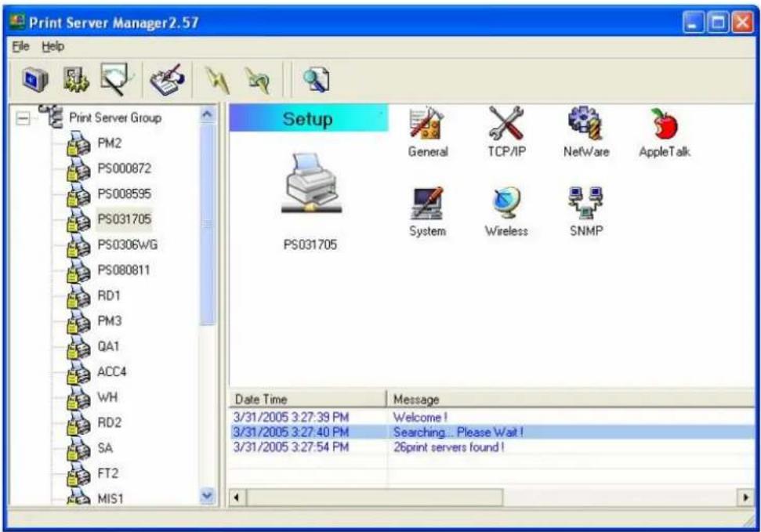Image resolution: width=761 pixels, height=532 pixels.
Task: Maximize the Print Server Manager window
Action: [717, 22]
